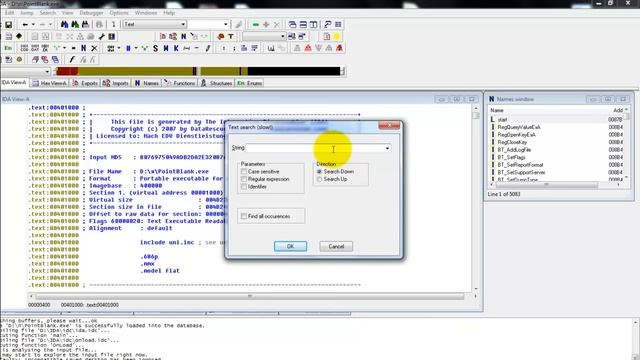Click the black 'X' undefine icon

tap(94, 48)
